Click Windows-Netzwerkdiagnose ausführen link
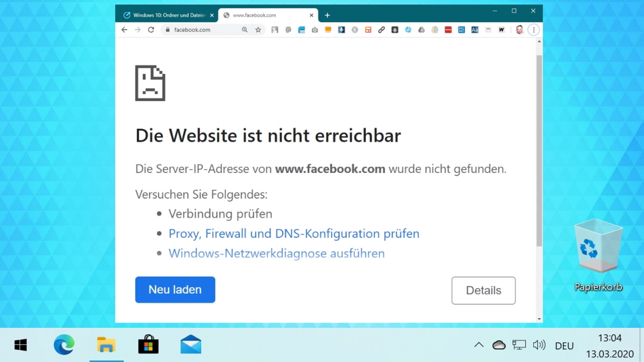644x362 pixels. (277, 253)
